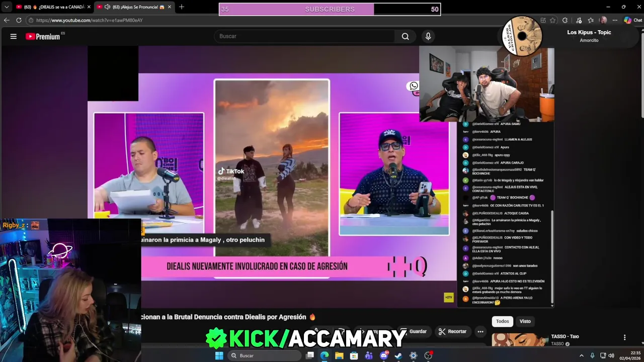Close the '¿DIEALIS se va a CANADÁ' tab
This screenshot has height=362, width=644.
pyautogui.click(x=89, y=7)
